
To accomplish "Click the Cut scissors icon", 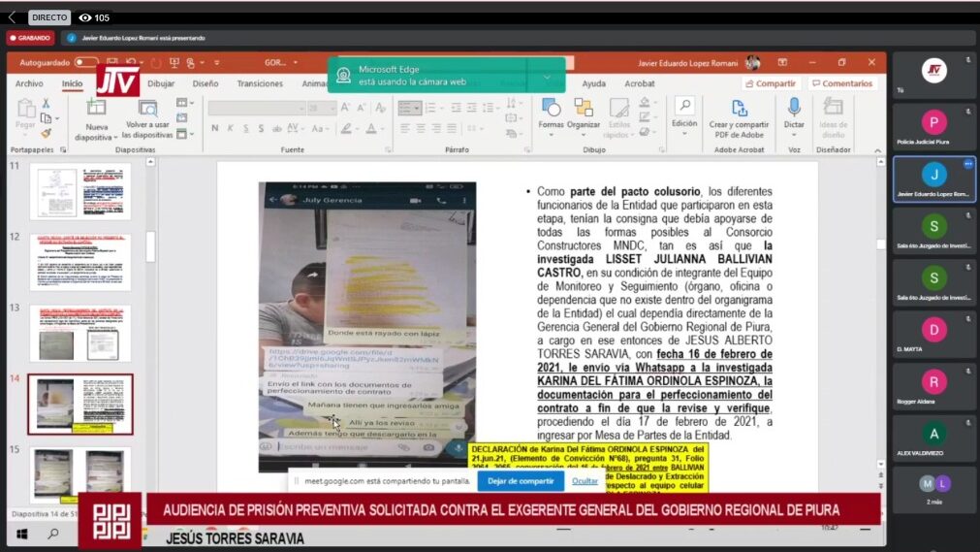I will click(46, 103).
